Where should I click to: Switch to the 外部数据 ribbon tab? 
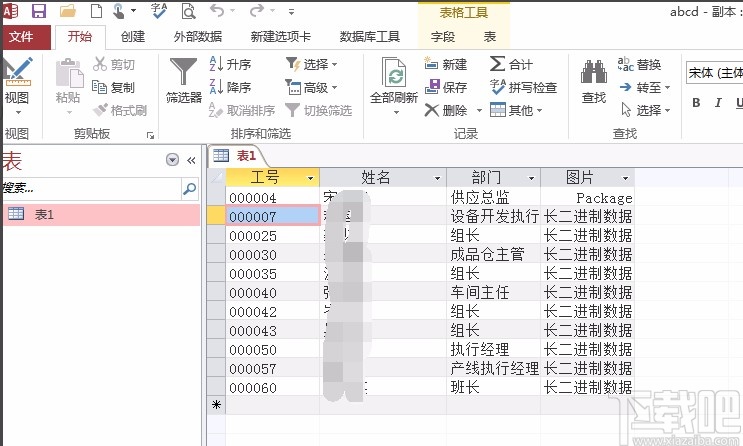click(198, 36)
